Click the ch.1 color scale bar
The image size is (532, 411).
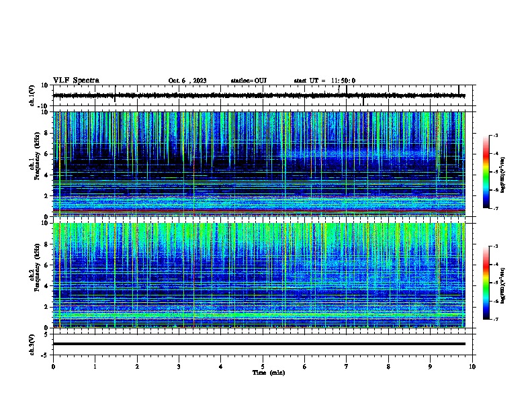tap(486, 172)
